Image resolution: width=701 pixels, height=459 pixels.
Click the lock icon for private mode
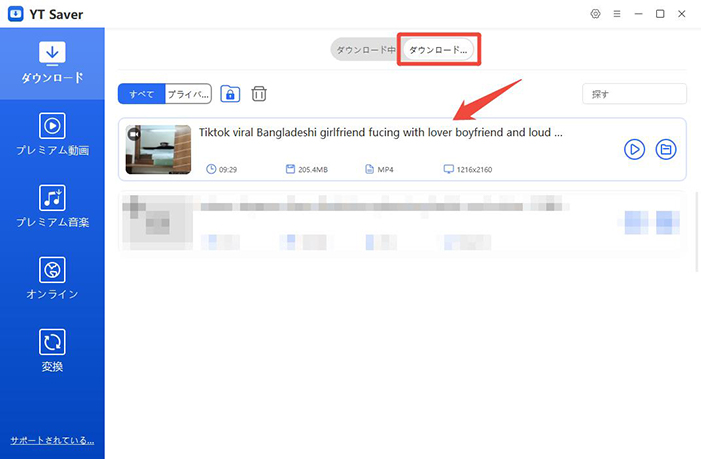pyautogui.click(x=230, y=94)
